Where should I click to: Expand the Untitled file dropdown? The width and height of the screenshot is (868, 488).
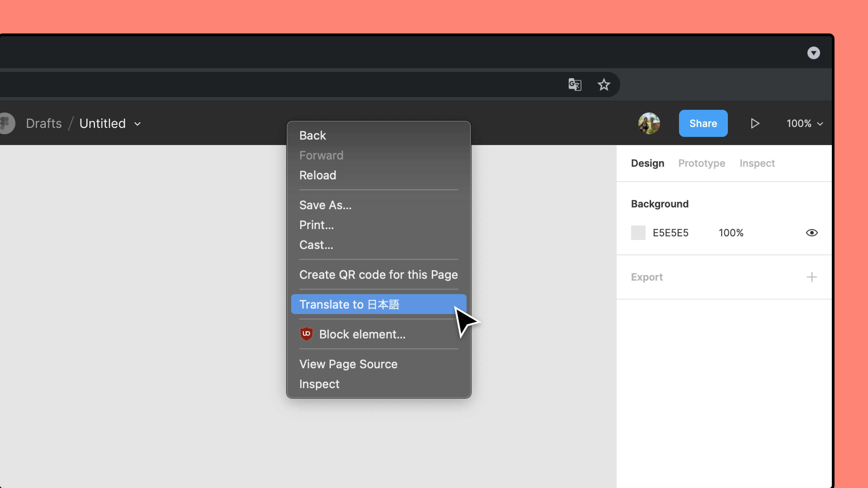coord(138,123)
